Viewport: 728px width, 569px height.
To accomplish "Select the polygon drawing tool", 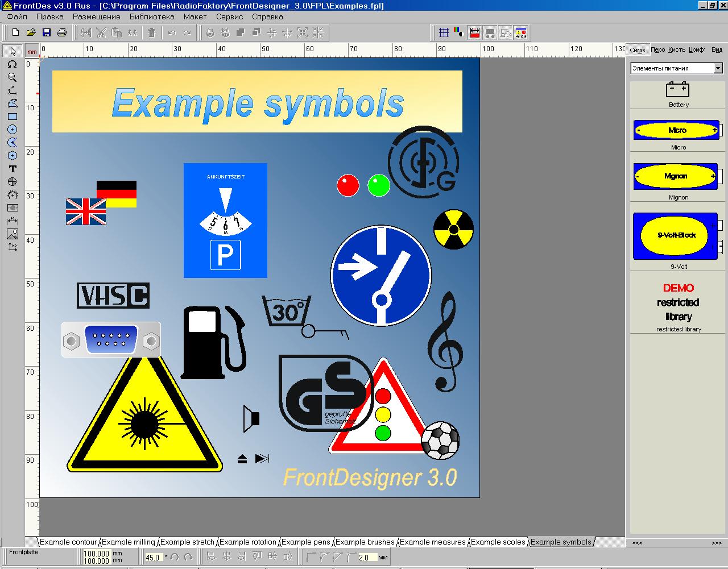I will pyautogui.click(x=12, y=103).
